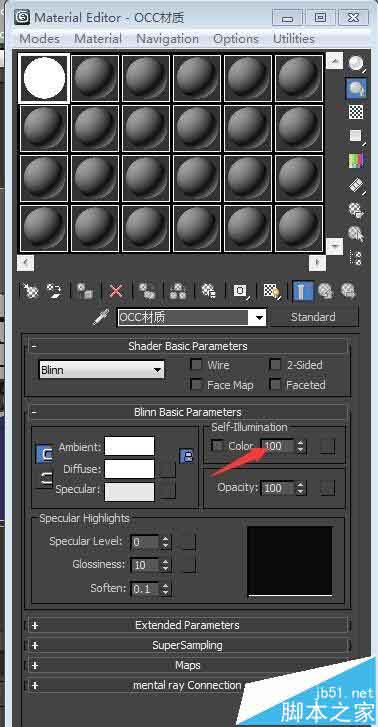Click the Specular map slot button
Image resolution: width=378 pixels, height=727 pixels.
[x=168, y=491]
